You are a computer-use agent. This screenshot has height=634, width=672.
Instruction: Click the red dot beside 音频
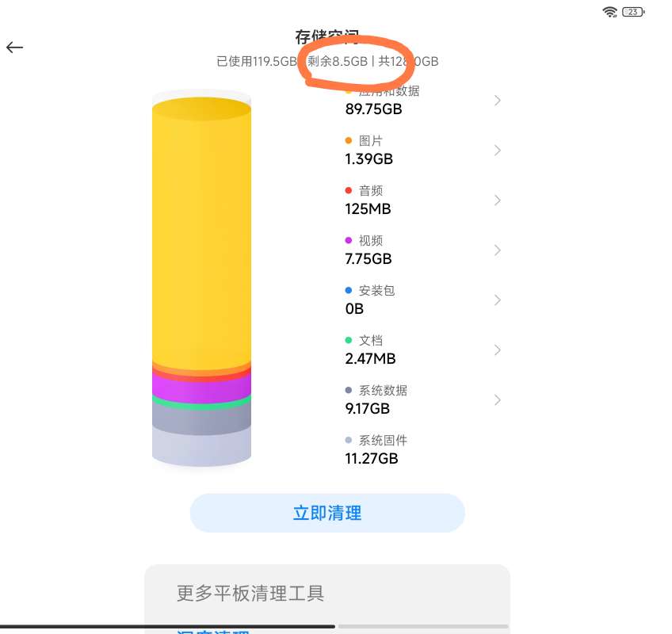click(x=349, y=191)
